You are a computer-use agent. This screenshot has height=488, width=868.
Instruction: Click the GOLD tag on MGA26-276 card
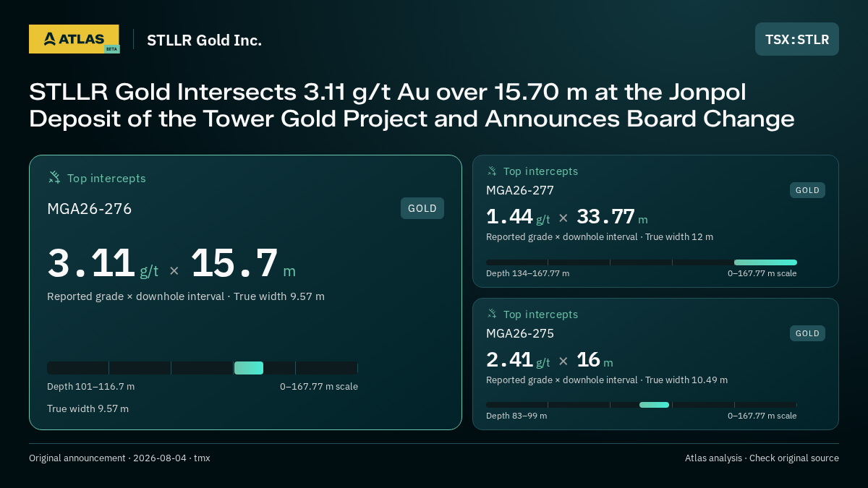(422, 208)
